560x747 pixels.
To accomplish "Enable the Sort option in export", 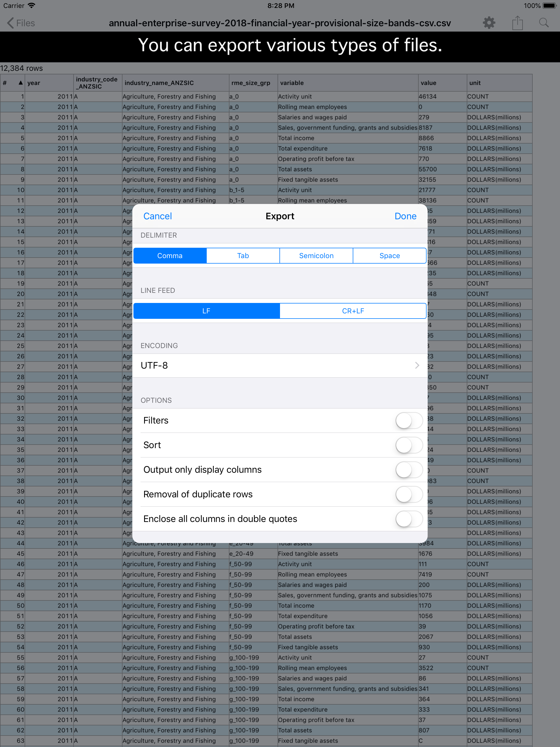I will click(409, 445).
